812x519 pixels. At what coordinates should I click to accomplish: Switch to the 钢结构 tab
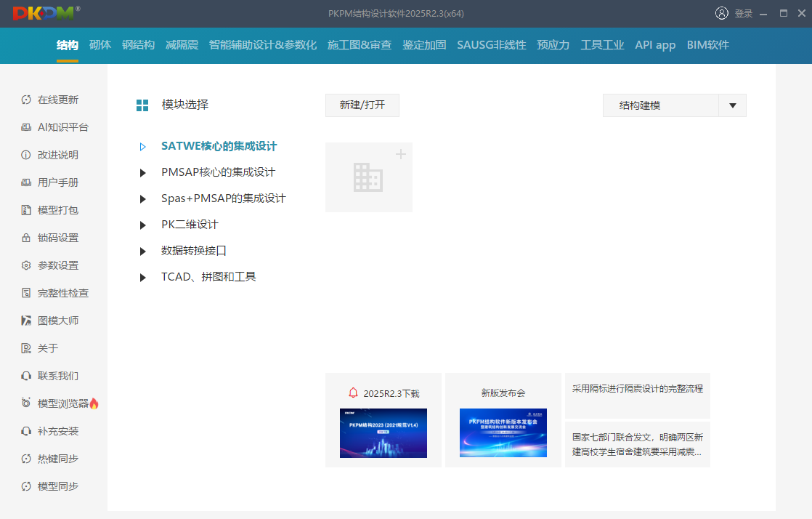[x=138, y=45]
